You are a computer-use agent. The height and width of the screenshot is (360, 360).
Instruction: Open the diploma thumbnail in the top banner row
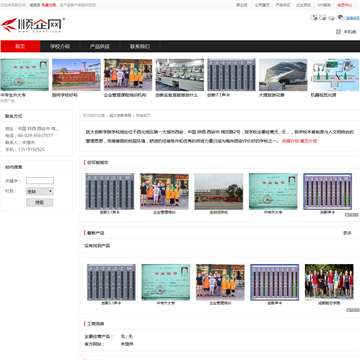[x=25, y=75]
